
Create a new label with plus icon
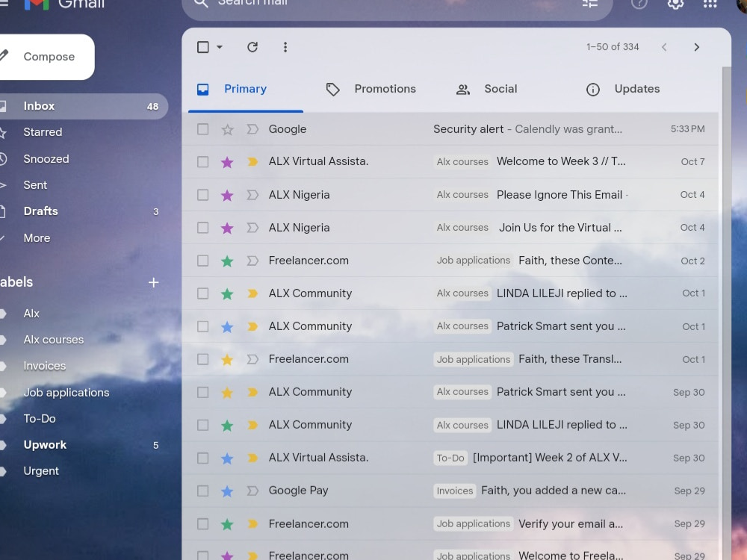click(153, 282)
